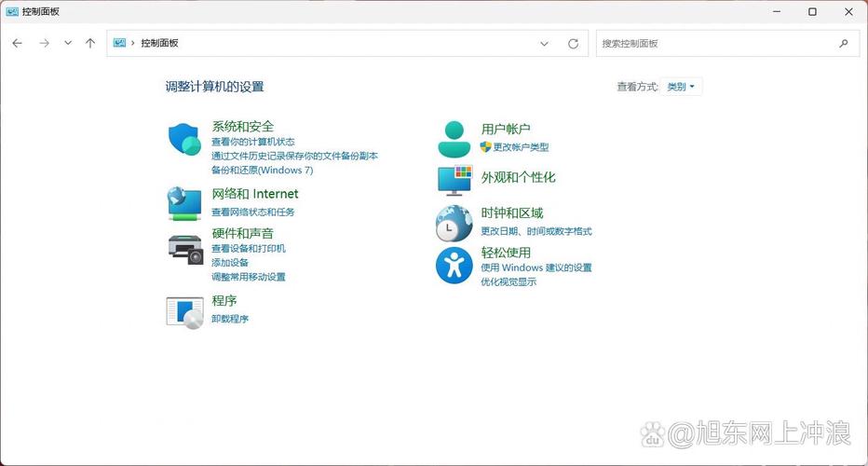Screen dimensions: 868x466
Task: Open 使用 Windows 建议的设置 link
Action: click(x=536, y=267)
